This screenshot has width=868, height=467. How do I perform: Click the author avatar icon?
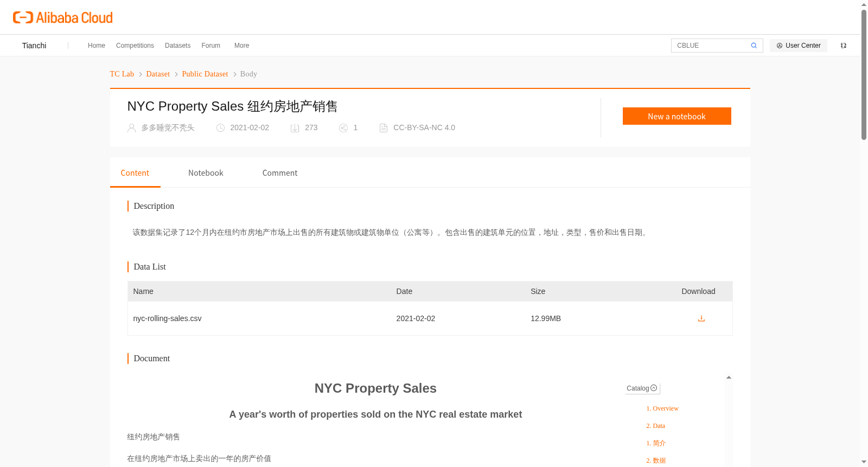[x=131, y=128]
